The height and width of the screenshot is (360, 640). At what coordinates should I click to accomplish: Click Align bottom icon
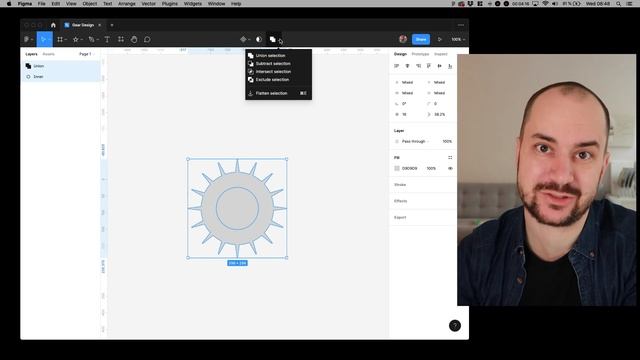click(x=450, y=66)
